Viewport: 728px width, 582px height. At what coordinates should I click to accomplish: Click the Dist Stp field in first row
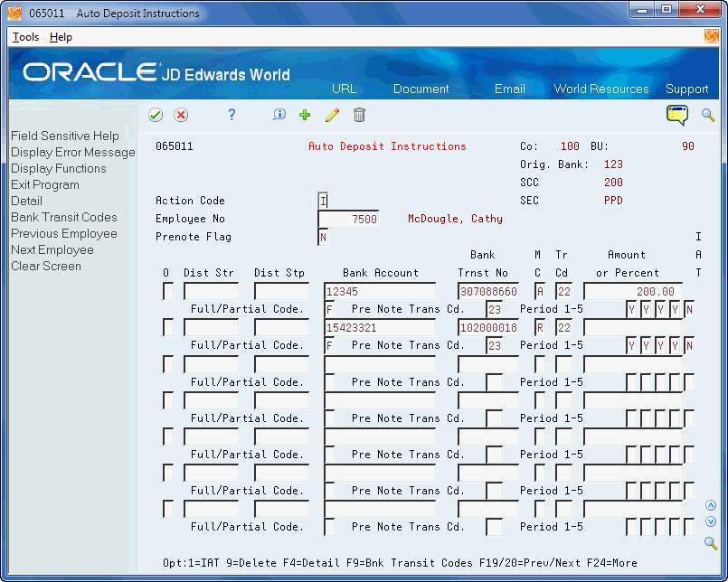click(281, 292)
